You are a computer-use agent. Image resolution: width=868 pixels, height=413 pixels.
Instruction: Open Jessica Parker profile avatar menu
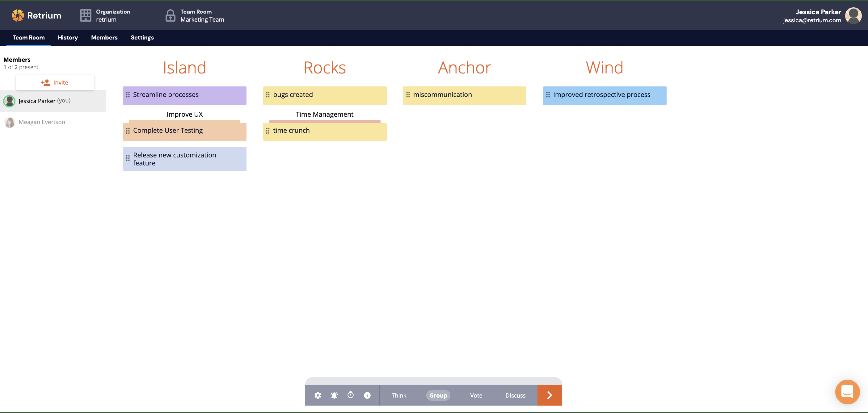[x=853, y=16]
